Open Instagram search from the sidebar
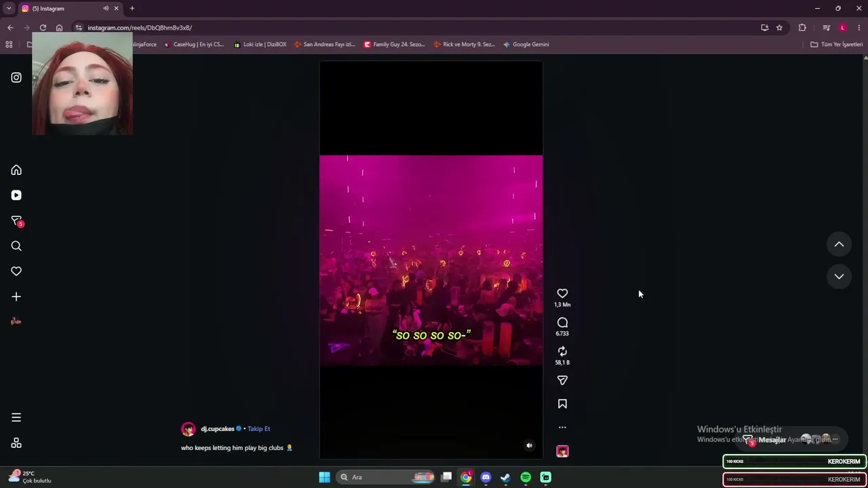Viewport: 868px width, 488px height. pos(16,246)
